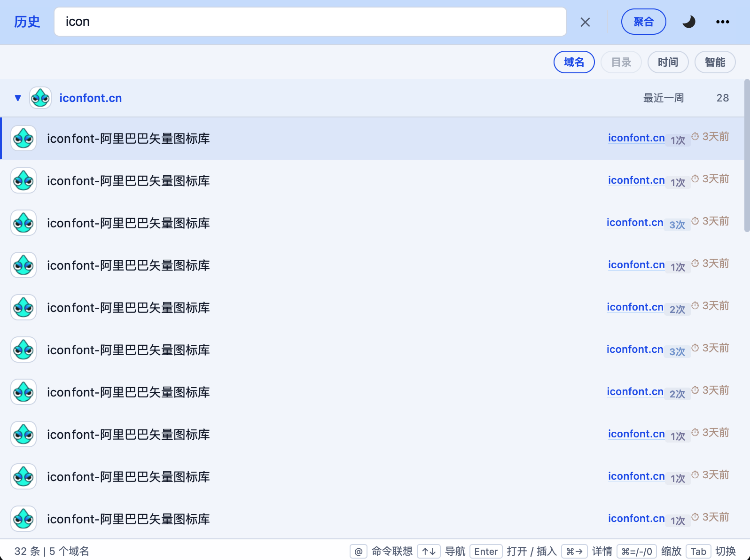750x560 pixels.
Task: Click the 2次 badge in the fifth row
Action: pos(677,309)
